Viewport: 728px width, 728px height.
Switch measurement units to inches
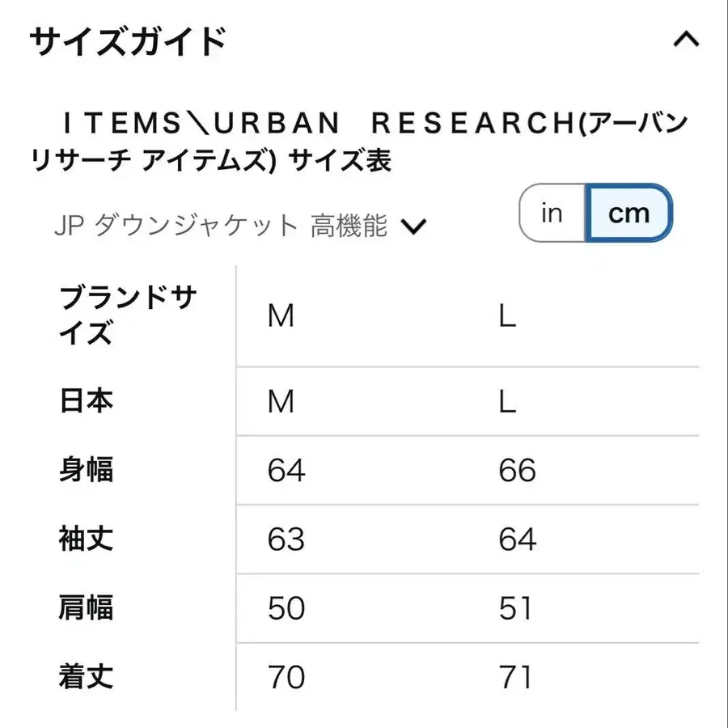coord(551,213)
